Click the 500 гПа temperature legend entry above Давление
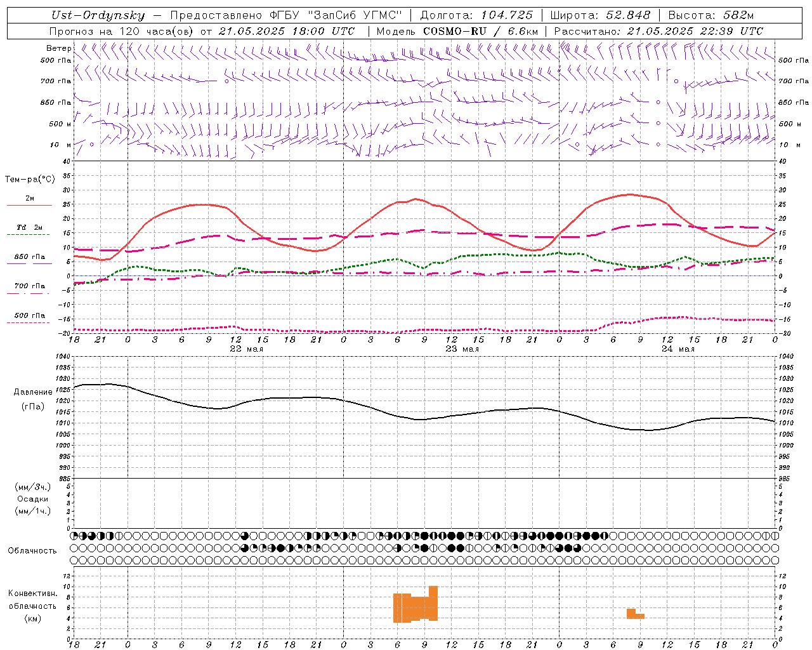812x650 pixels. (30, 315)
